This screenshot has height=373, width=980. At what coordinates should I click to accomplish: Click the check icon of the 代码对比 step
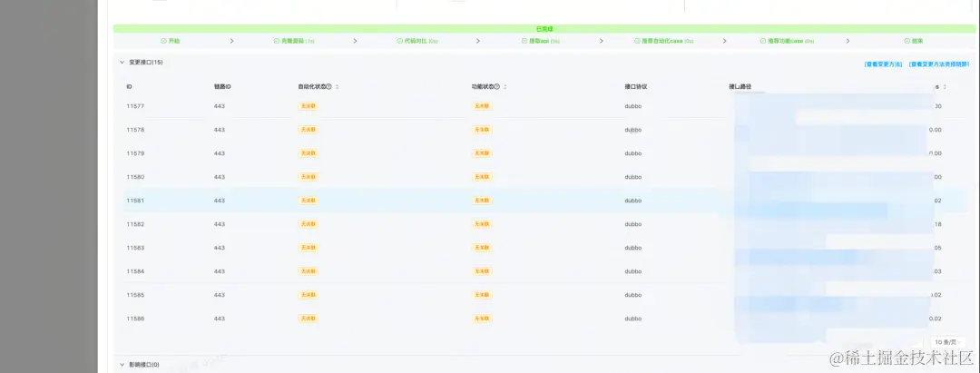pos(399,41)
